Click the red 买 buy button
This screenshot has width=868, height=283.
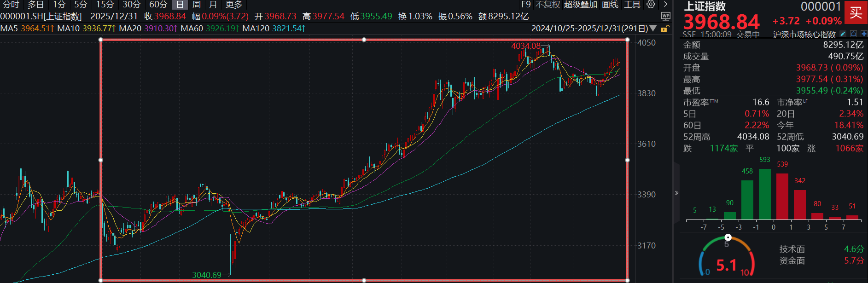[x=856, y=12]
